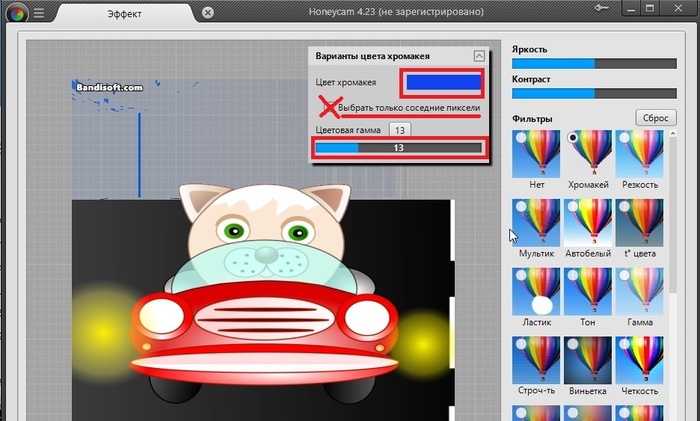Select the Эффект tab
700x421 pixels.
pyautogui.click(x=125, y=13)
